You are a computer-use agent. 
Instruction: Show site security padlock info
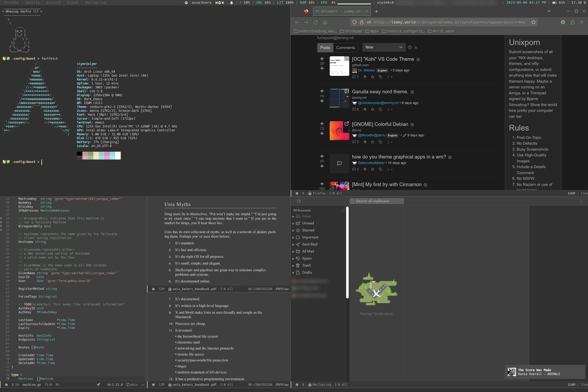point(362,22)
